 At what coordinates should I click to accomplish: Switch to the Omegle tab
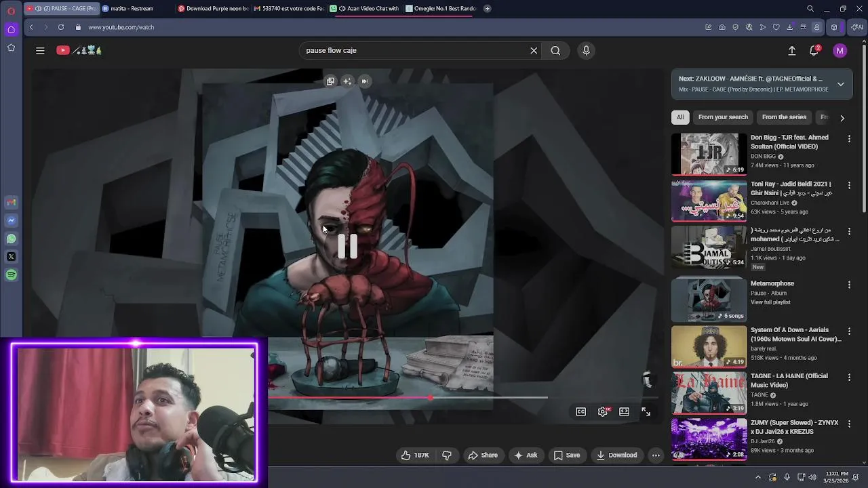[441, 9]
